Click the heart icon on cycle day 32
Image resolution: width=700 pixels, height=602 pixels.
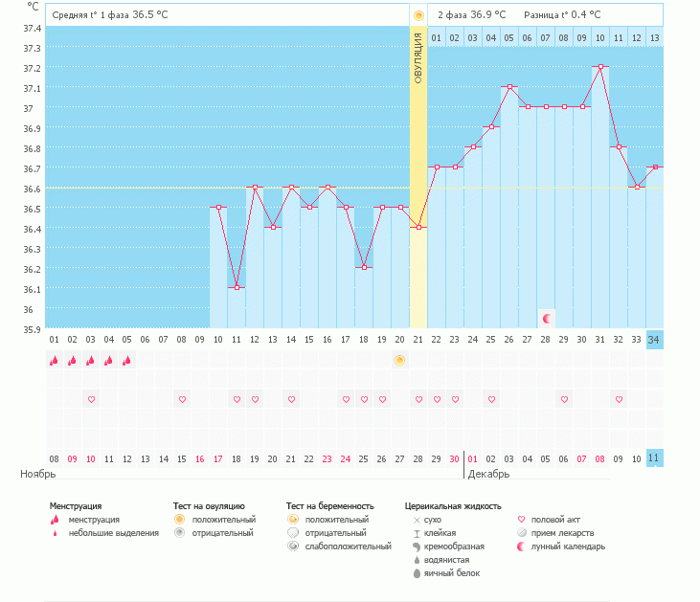[619, 399]
